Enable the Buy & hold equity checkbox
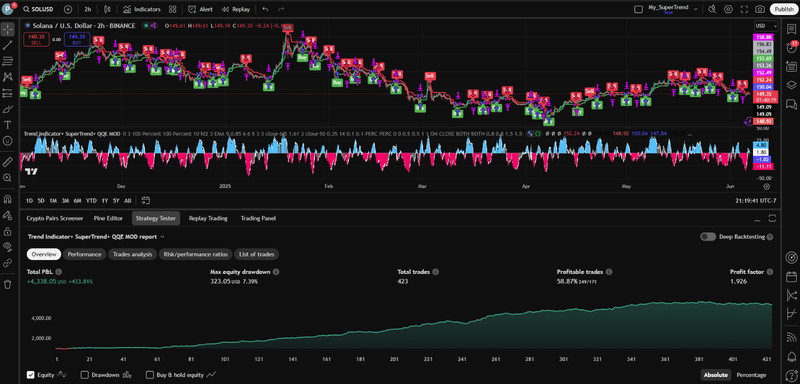800x384 pixels. click(x=149, y=375)
